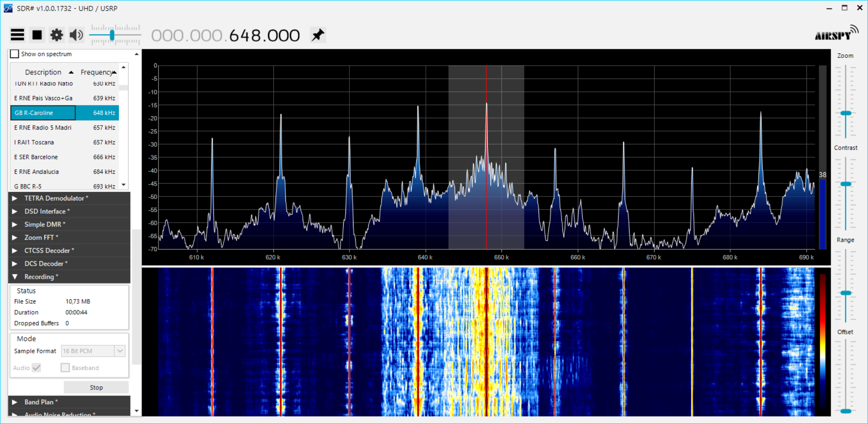Screen dimensions: 868x424
Task: Click the side panel scroll down arrow
Action: click(136, 411)
